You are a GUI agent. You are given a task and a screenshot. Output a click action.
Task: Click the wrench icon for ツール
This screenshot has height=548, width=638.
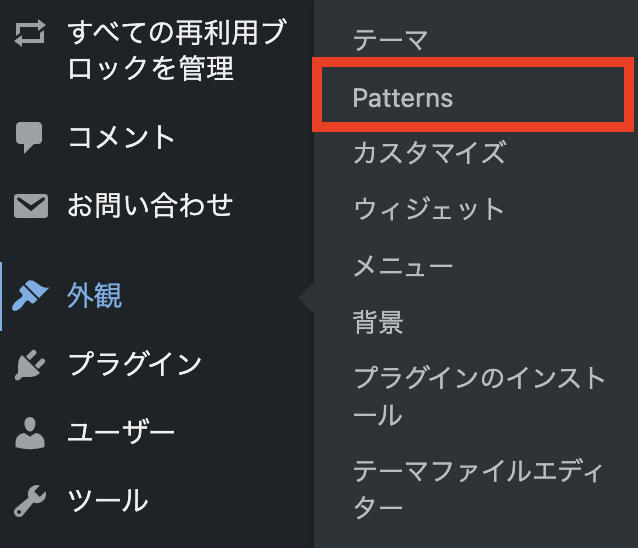point(30,501)
